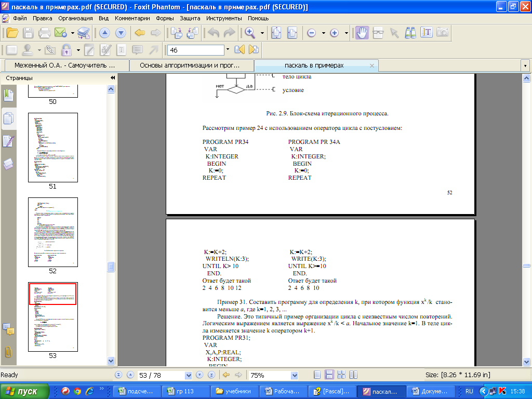The width and height of the screenshot is (532, 399).
Task: Open the dropdown of the 46 field
Action: click(x=228, y=49)
